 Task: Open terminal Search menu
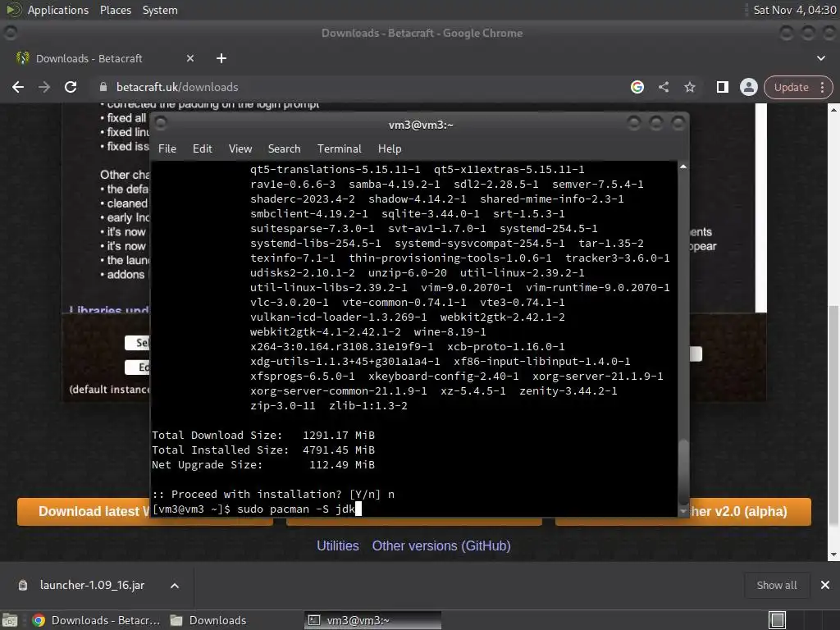point(284,149)
